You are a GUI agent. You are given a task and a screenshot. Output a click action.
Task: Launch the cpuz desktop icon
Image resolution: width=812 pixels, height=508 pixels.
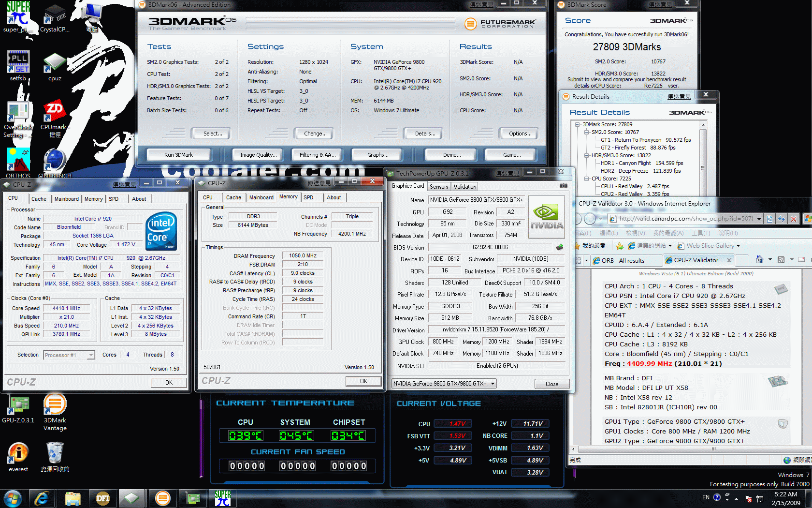point(55,67)
